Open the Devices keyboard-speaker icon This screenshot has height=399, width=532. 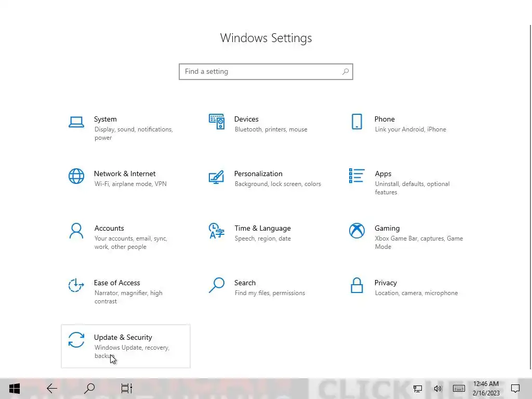pyautogui.click(x=217, y=122)
